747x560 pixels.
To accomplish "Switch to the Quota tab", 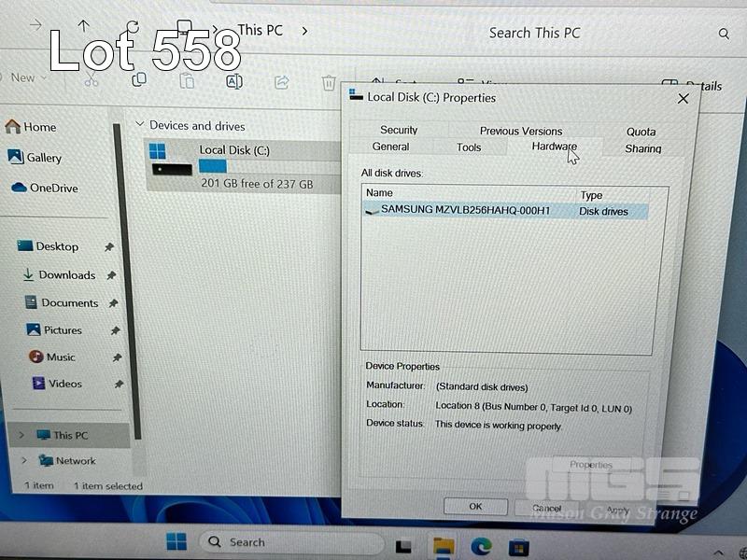I will [641, 132].
